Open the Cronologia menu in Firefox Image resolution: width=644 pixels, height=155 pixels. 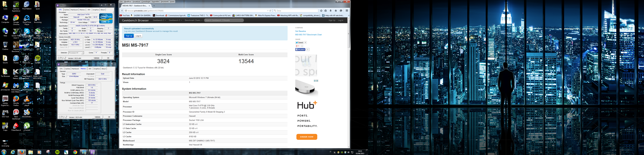tap(146, 1)
